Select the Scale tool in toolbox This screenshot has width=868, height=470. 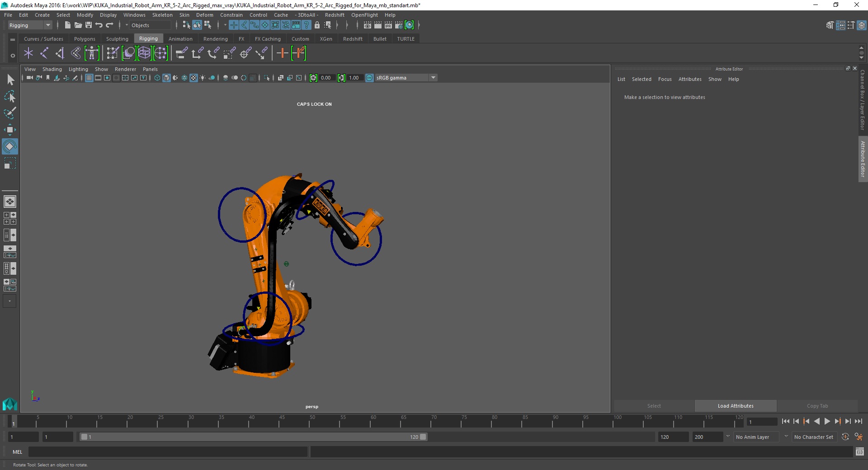[x=10, y=163]
